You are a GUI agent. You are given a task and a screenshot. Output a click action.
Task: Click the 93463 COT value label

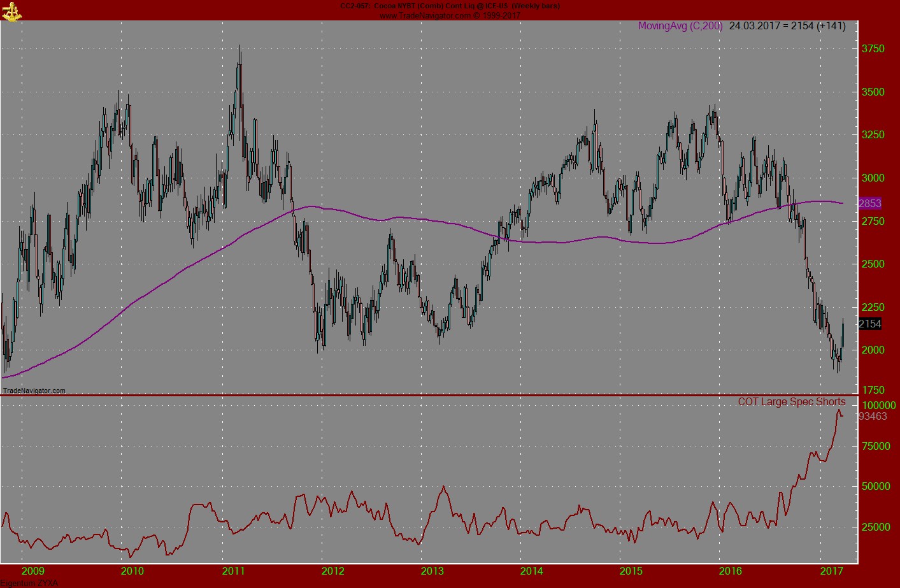pyautogui.click(x=873, y=417)
